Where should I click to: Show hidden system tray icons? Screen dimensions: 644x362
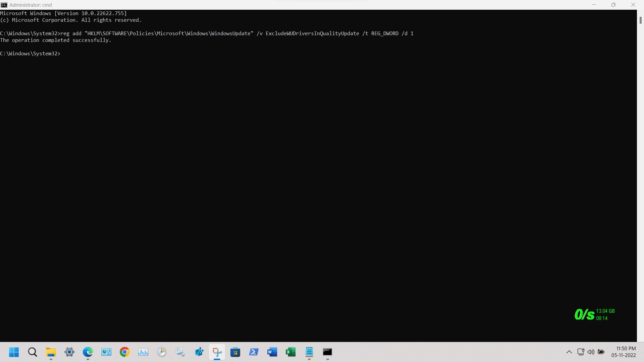569,352
